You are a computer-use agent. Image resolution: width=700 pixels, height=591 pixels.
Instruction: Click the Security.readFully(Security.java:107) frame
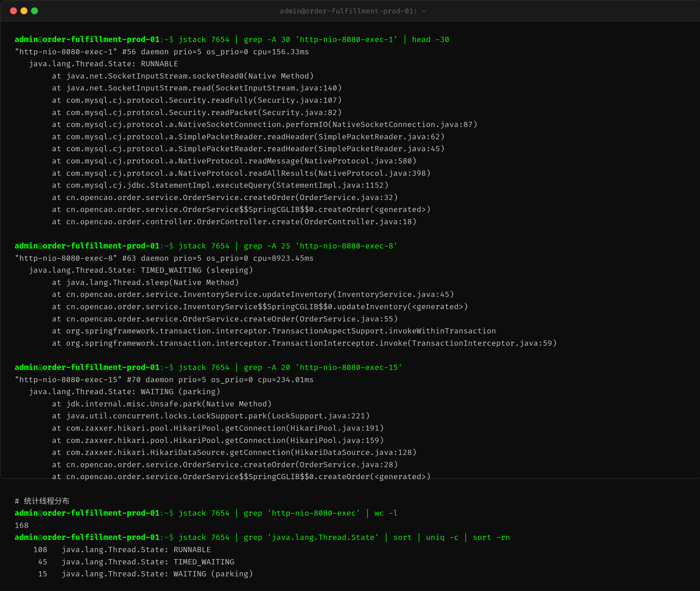197,100
